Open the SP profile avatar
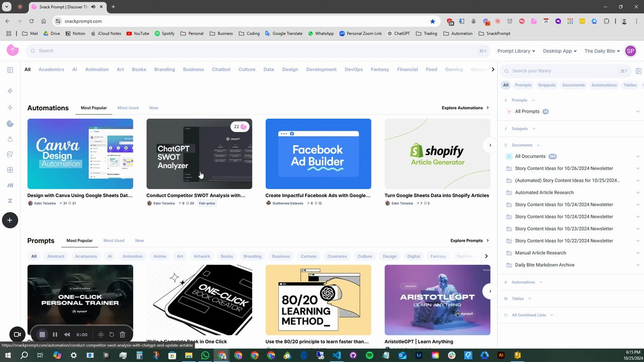The width and height of the screenshot is (644, 362). [x=630, y=51]
